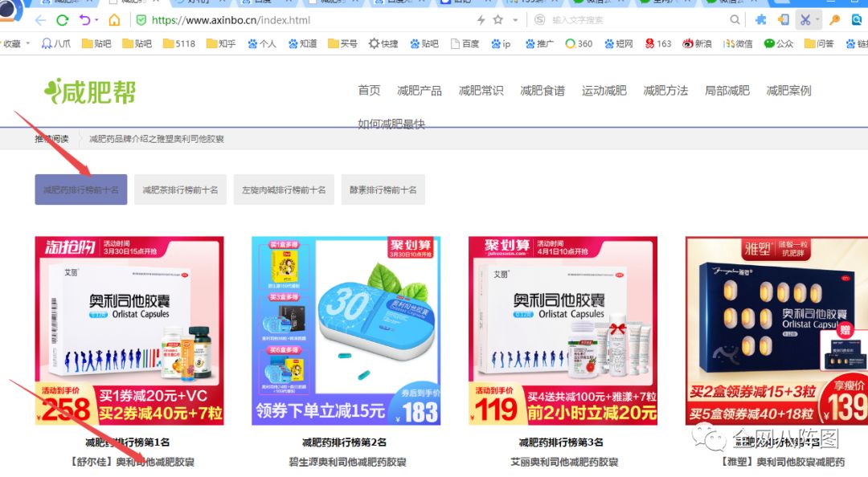Open the 淘抢购 258 product image
Image resolution: width=868 pixels, height=477 pixels.
tap(129, 331)
